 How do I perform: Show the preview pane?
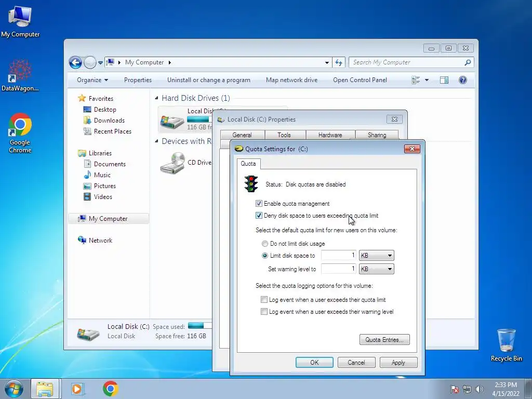[x=444, y=80]
